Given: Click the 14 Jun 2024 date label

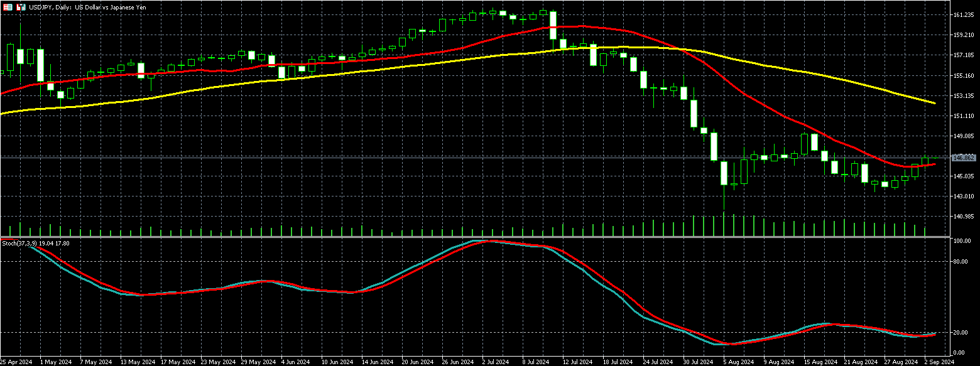Looking at the screenshot, I should tap(378, 362).
